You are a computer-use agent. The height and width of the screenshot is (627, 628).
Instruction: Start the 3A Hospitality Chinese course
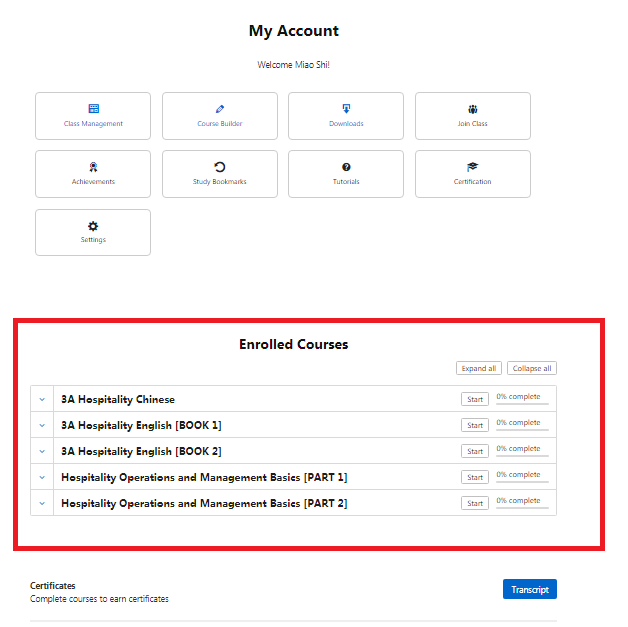tap(475, 399)
